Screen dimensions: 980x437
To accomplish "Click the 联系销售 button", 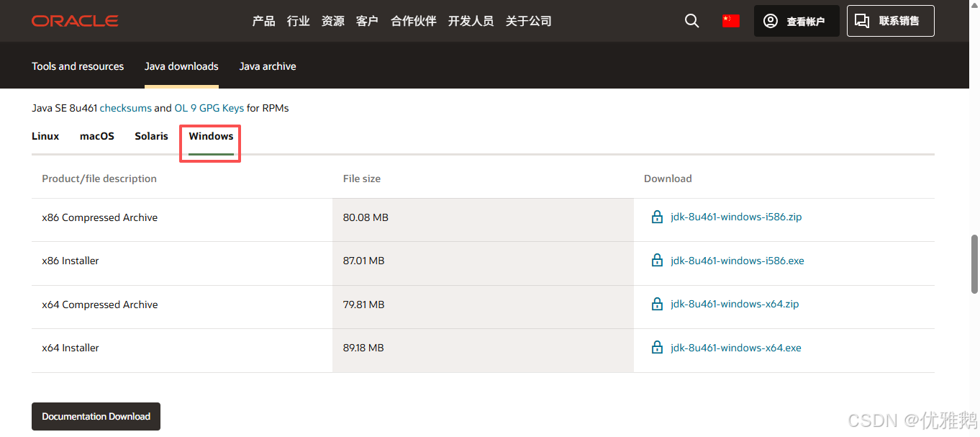I will coord(891,21).
